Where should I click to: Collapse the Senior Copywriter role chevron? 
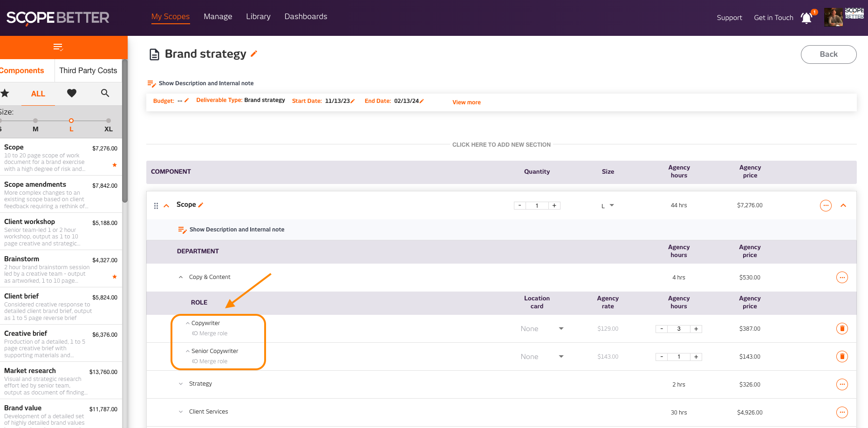click(188, 351)
